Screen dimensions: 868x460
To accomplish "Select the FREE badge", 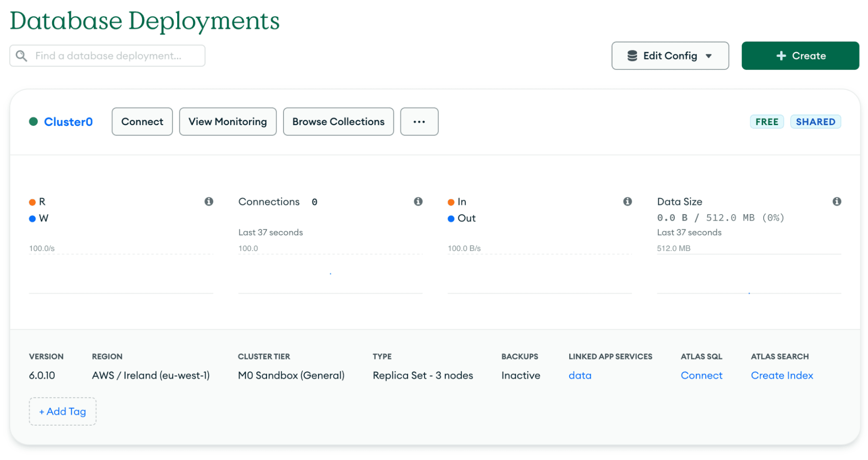I will pos(767,122).
